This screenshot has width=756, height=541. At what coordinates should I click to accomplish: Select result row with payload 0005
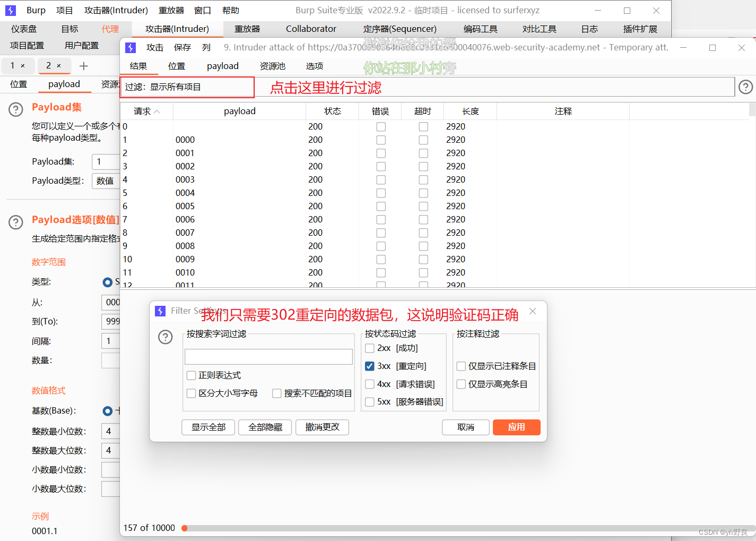[435, 206]
